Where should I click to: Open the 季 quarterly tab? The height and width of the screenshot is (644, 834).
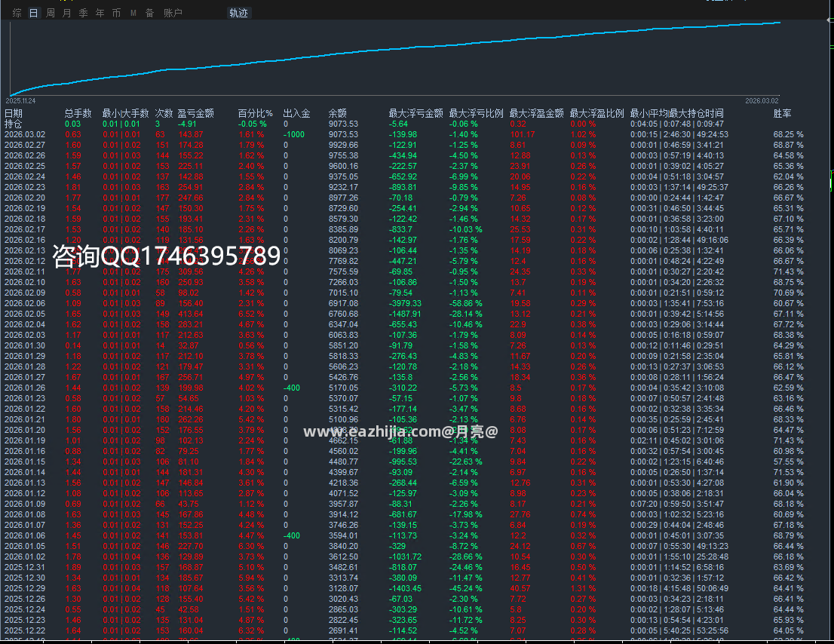pyautogui.click(x=84, y=13)
